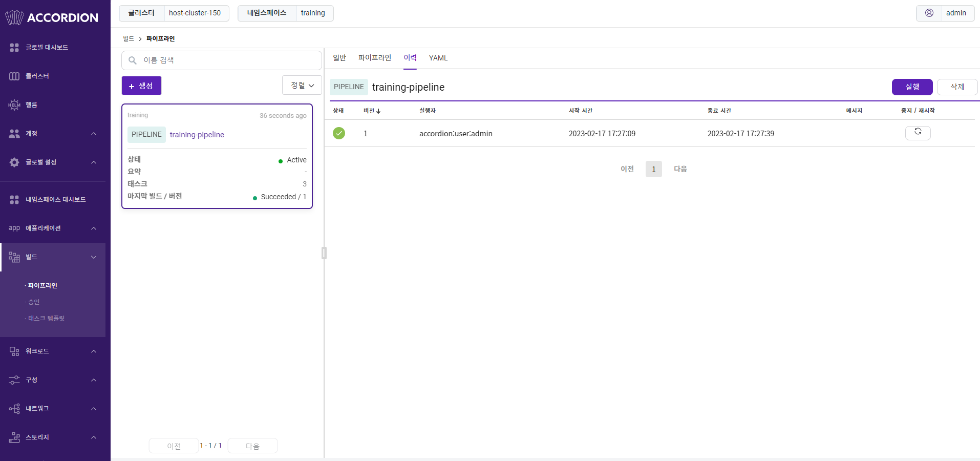Expand the Application menu chevron

[94, 228]
